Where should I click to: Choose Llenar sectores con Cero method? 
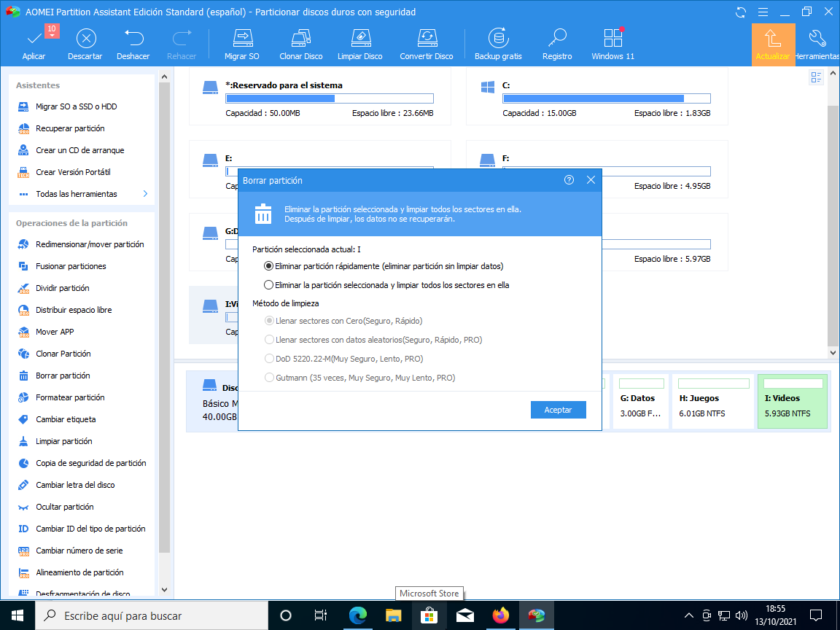270,321
